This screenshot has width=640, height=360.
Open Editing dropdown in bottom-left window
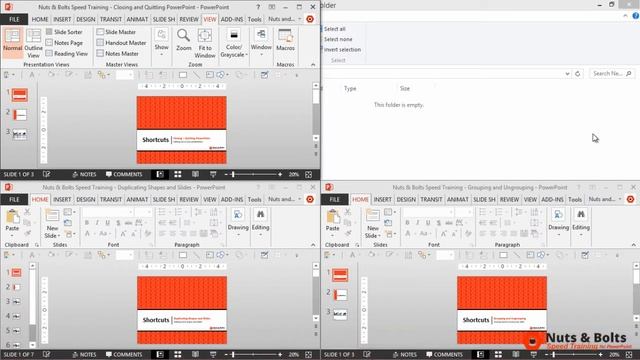point(260,222)
